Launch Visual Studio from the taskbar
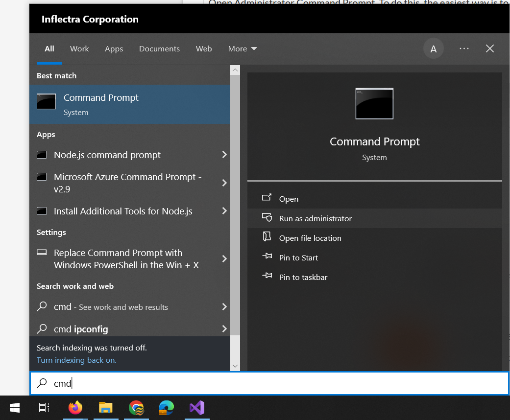 (197, 408)
